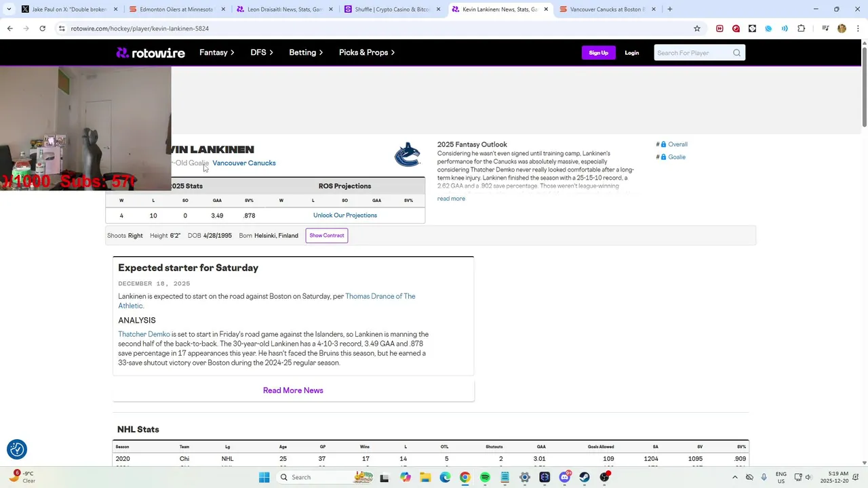Click the blue sound-wave extension icon

point(785,28)
